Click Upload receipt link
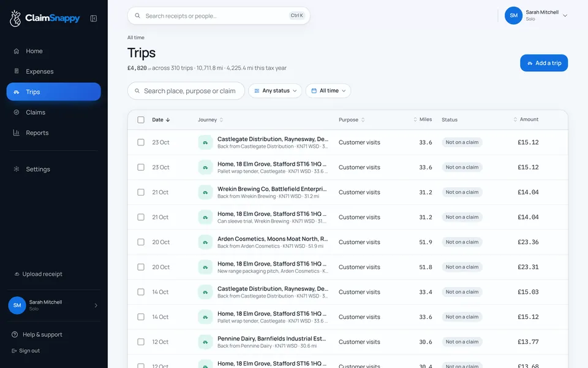588x368 pixels. (x=38, y=274)
